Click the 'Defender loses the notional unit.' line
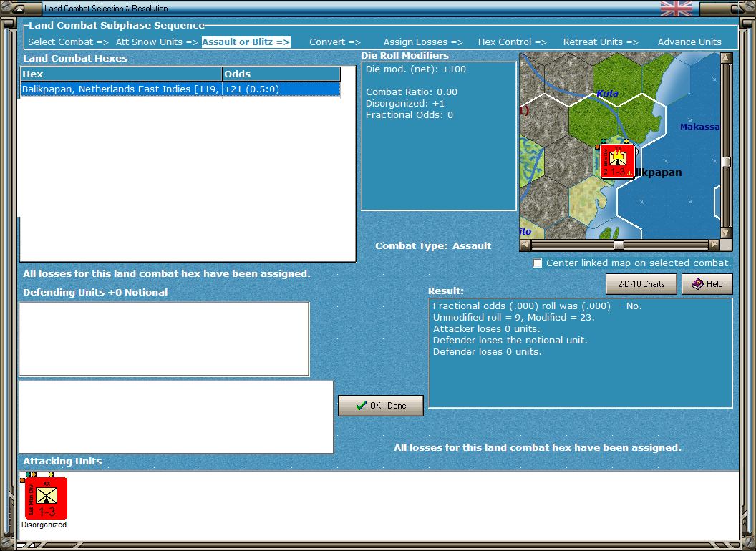 click(x=510, y=341)
